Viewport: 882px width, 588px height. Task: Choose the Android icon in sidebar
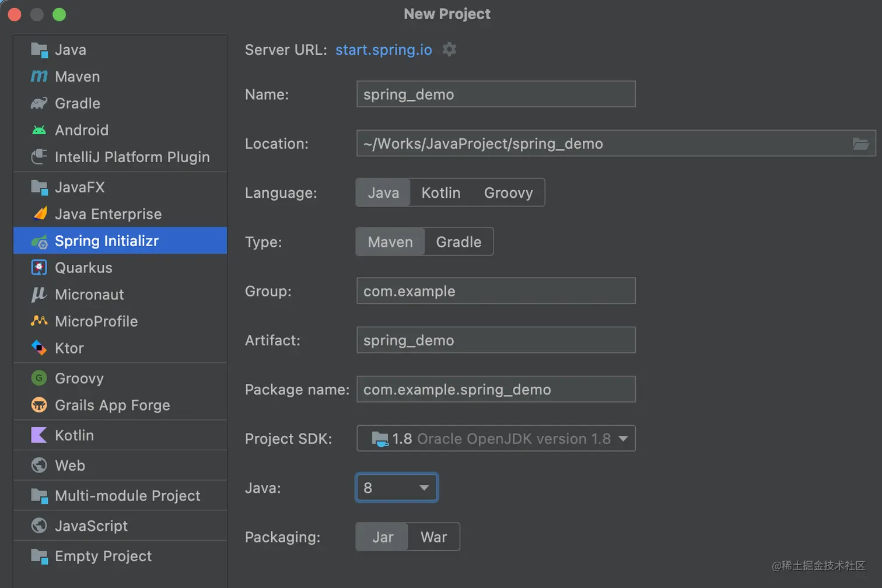point(39,130)
